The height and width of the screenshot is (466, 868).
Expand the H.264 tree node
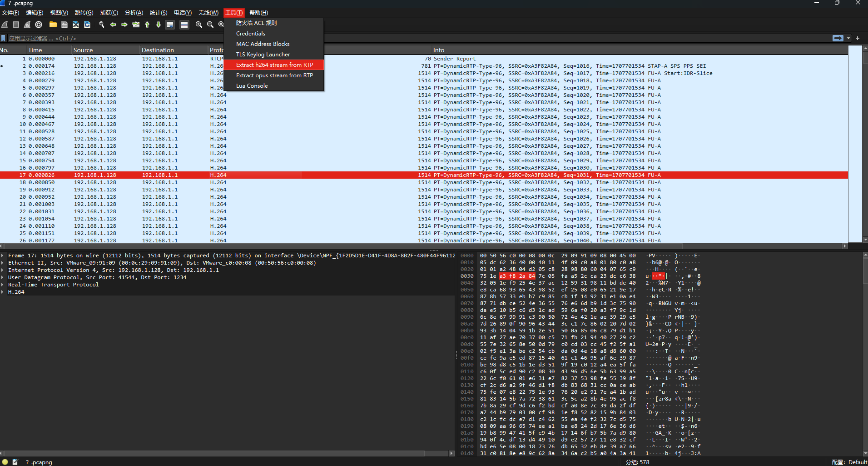tap(3, 292)
